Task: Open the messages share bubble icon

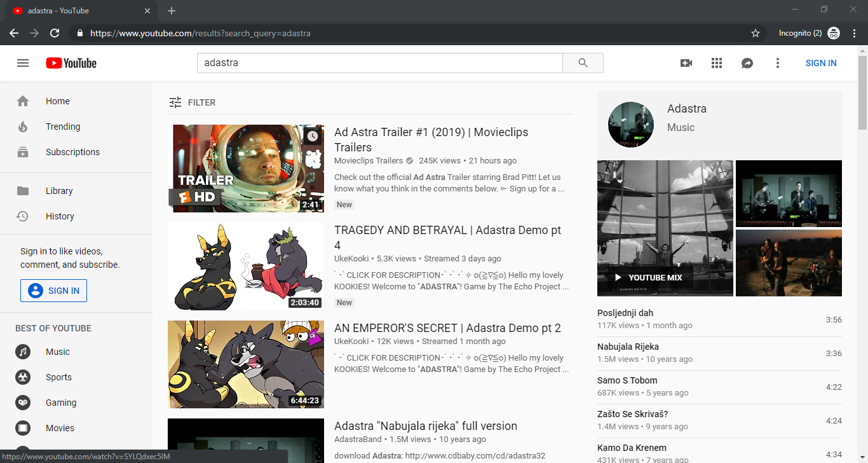Action: [747, 63]
